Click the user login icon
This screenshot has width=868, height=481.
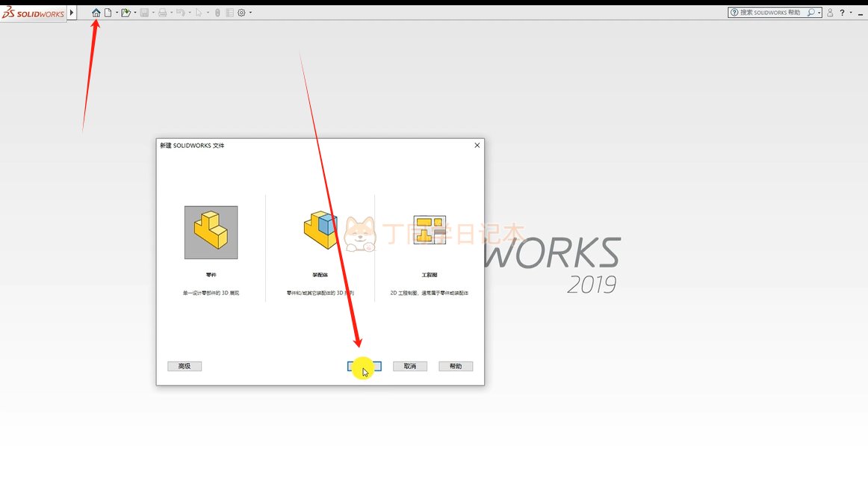click(x=830, y=12)
